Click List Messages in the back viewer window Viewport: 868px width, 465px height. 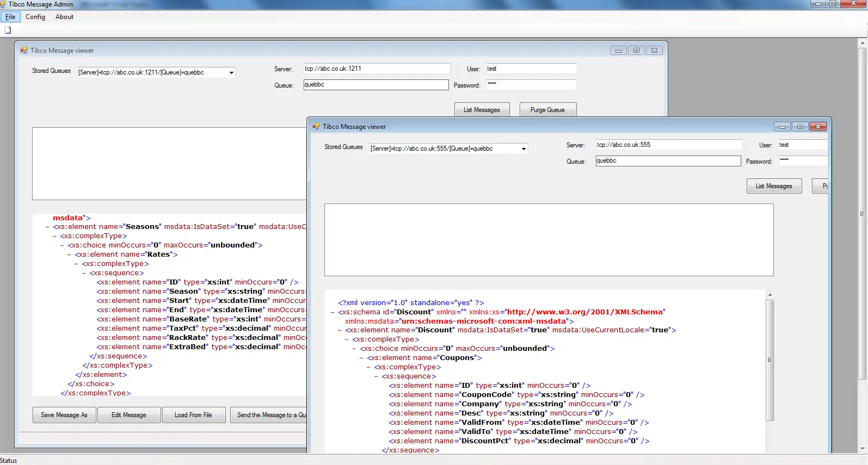(482, 110)
